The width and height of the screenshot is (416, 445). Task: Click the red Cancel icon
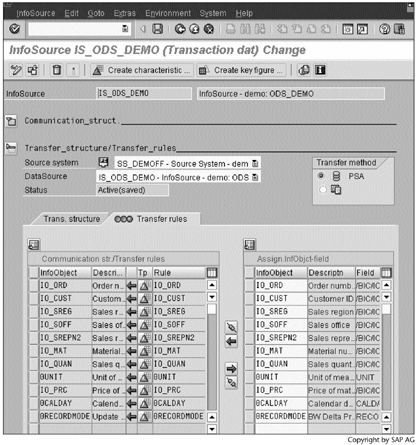click(209, 29)
